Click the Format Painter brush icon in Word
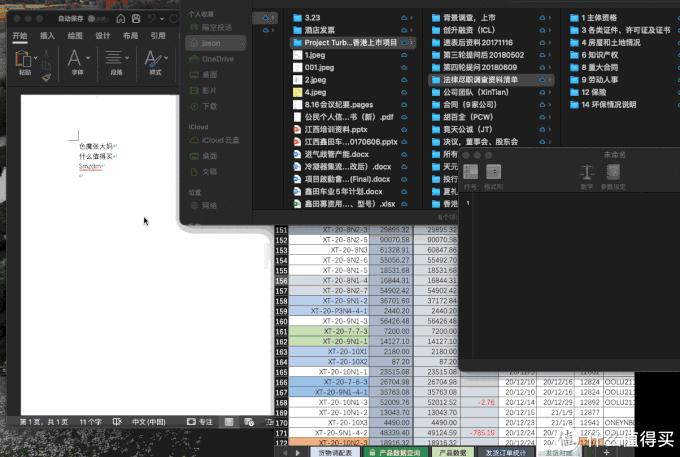680x457 pixels. [46, 77]
